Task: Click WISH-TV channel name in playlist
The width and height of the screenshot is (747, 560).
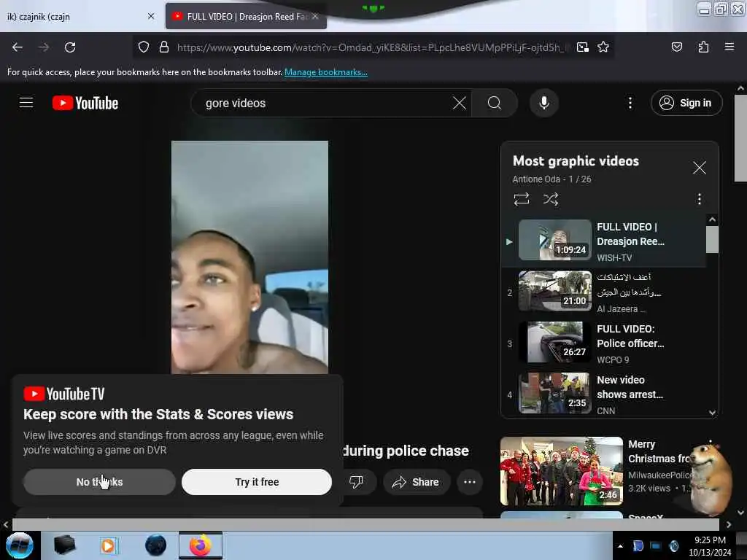Action: (614, 257)
